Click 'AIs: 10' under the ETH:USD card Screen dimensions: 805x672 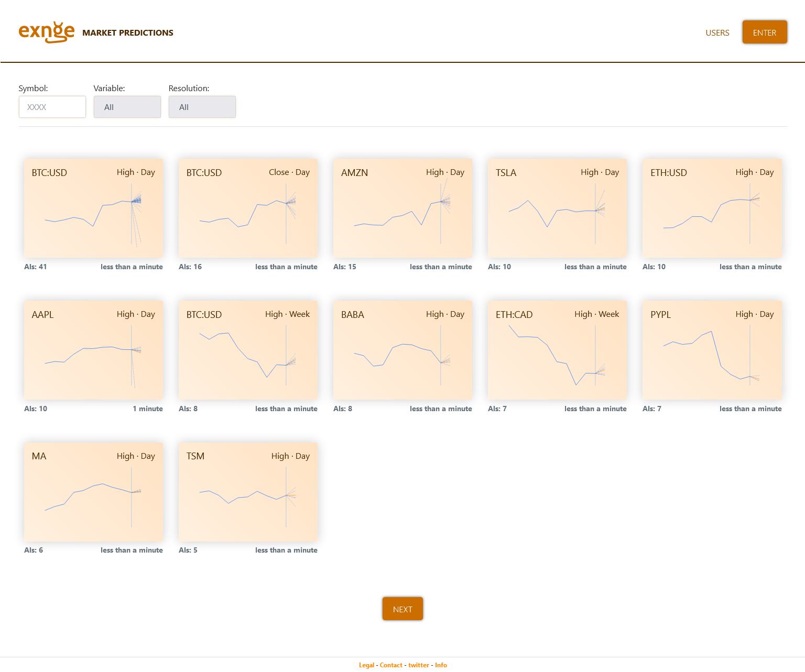point(654,267)
